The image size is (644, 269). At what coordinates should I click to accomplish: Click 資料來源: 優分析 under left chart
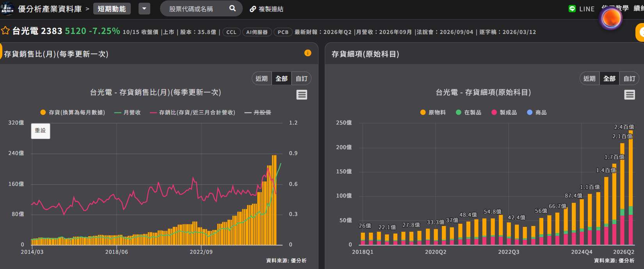286,260
